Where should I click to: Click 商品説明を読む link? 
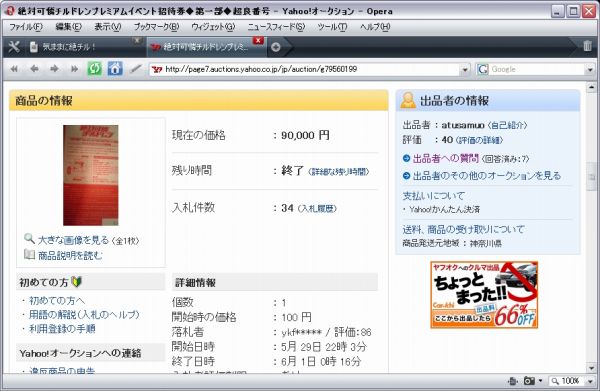pos(70,255)
